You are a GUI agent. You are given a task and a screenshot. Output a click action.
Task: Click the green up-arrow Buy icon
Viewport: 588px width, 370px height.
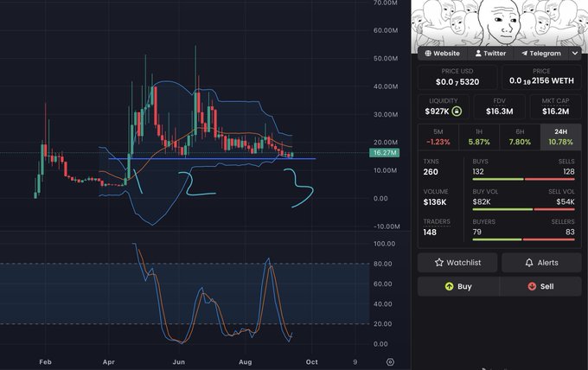(x=449, y=286)
